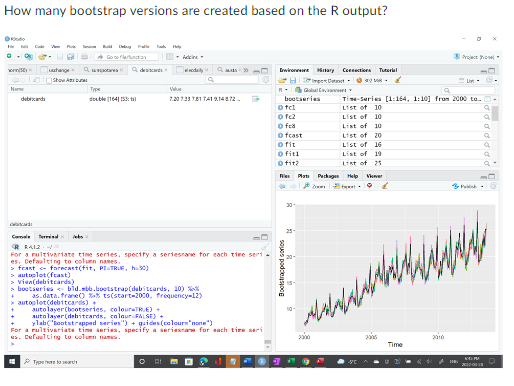Switch to the Viewer tab
The width and height of the screenshot is (514, 386).
(374, 176)
